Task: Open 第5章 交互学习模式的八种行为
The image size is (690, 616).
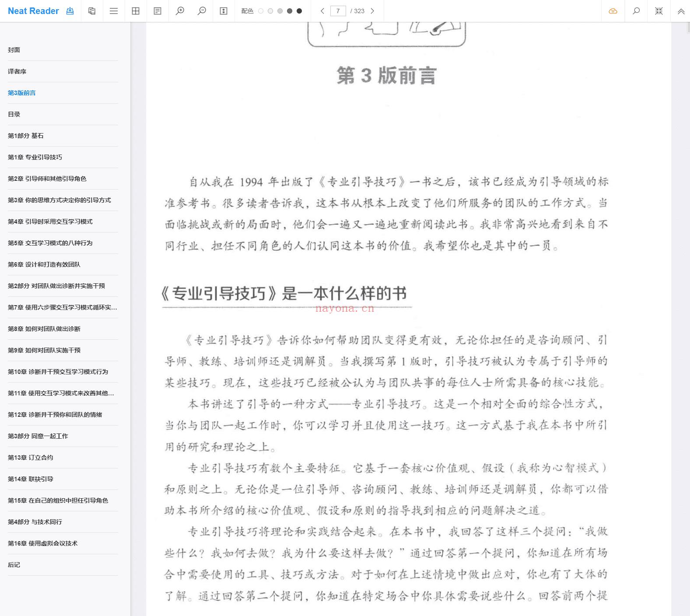Action: [63, 243]
